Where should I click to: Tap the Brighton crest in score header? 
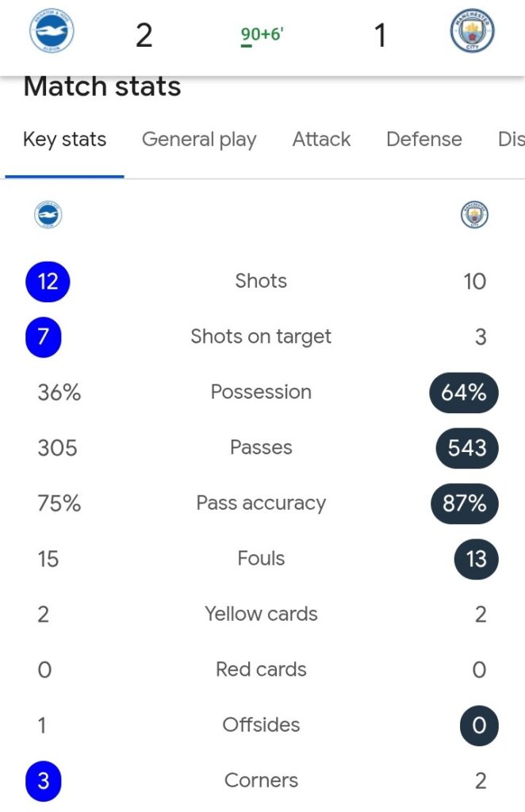pos(52,31)
